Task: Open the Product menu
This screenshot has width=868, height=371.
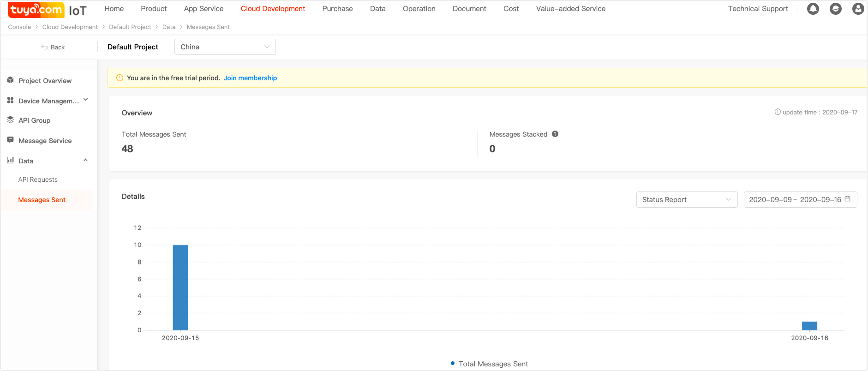Action: coord(154,9)
